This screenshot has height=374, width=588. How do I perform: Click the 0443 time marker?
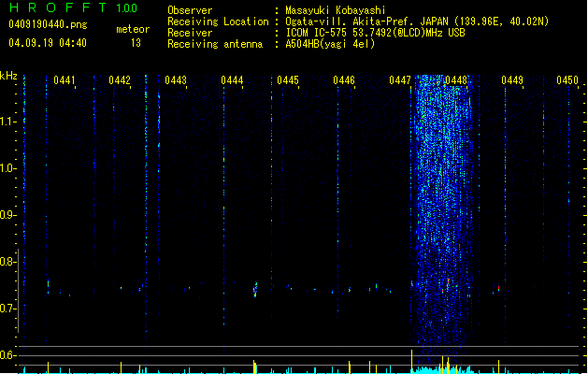pyautogui.click(x=176, y=80)
